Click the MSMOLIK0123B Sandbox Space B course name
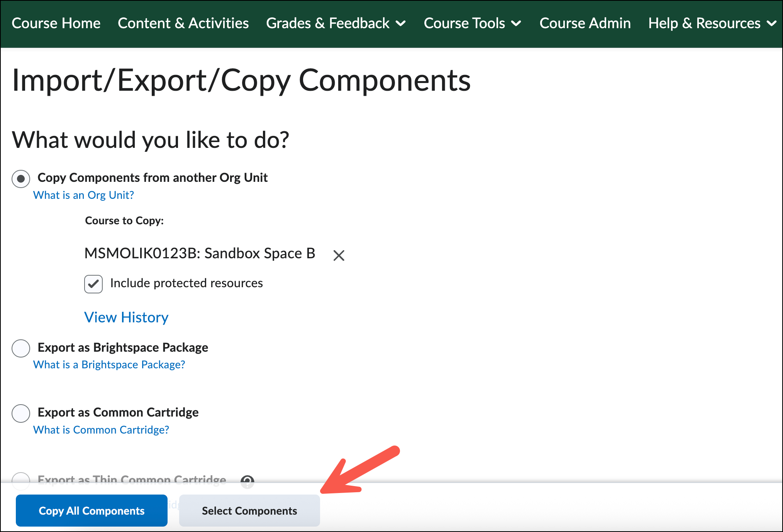 coord(200,253)
